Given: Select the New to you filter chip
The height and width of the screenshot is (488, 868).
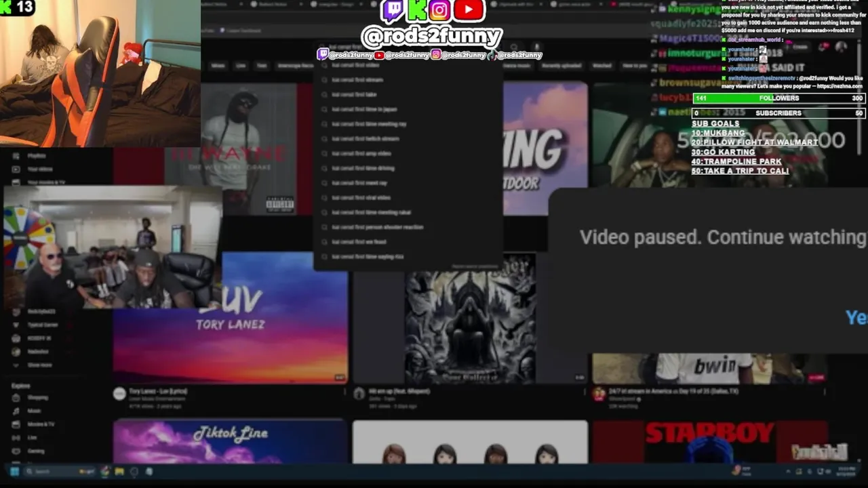Looking at the screenshot, I should pos(635,66).
